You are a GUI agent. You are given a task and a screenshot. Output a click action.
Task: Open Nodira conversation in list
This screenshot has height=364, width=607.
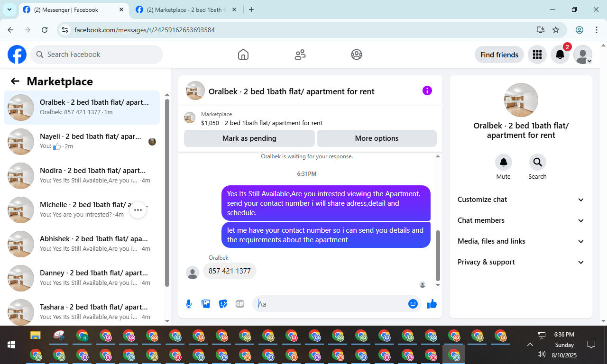82,176
